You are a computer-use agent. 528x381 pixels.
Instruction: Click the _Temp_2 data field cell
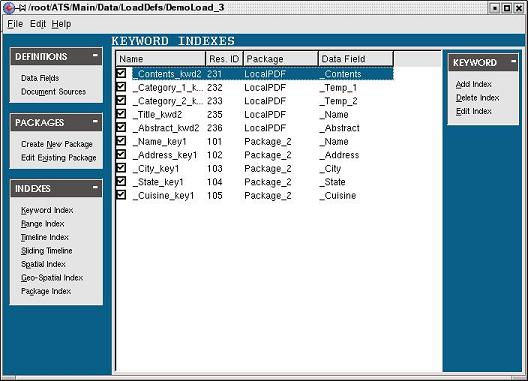coord(338,101)
